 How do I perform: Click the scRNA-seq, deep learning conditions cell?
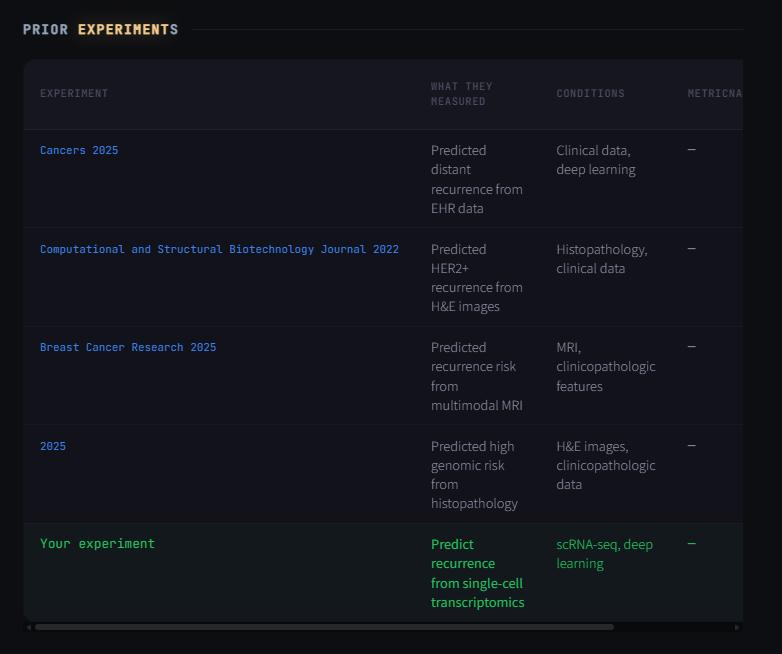(x=604, y=554)
